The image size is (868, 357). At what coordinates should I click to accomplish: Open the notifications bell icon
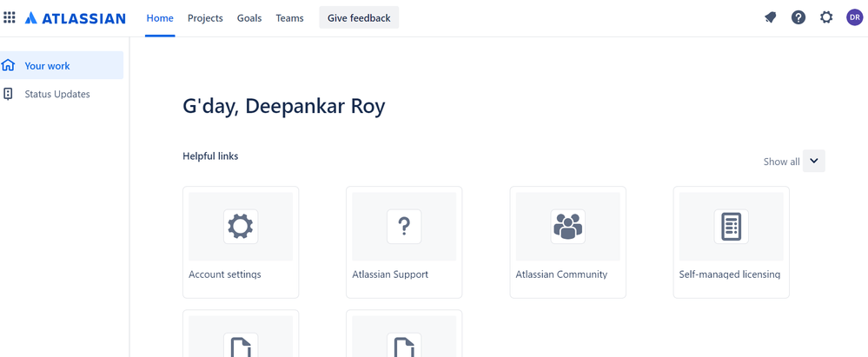tap(770, 17)
